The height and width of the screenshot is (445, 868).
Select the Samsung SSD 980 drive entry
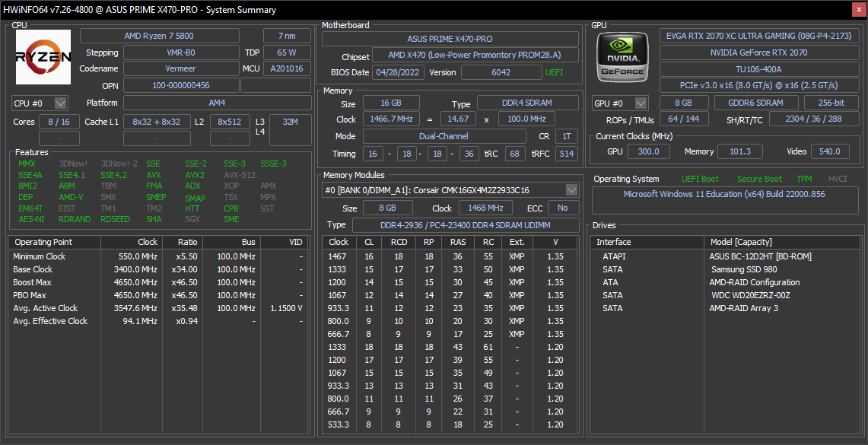(743, 269)
